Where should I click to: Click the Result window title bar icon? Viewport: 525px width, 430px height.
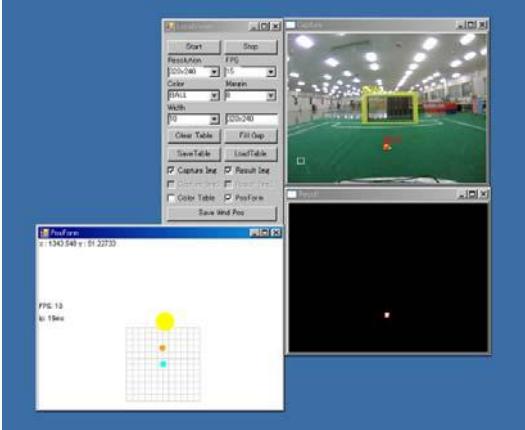pos(292,195)
